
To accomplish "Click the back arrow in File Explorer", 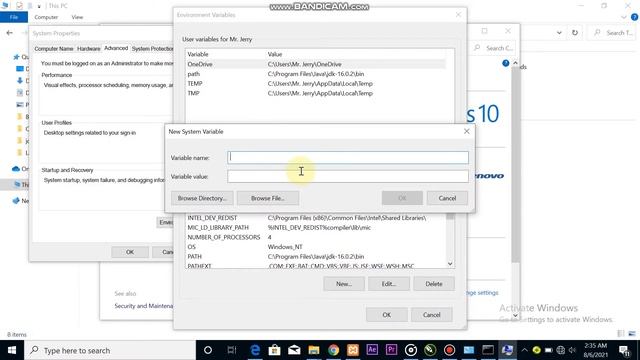I will (9, 33).
